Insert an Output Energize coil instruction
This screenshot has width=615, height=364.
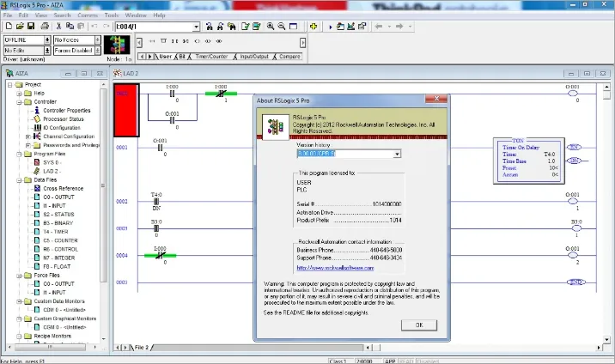197,40
